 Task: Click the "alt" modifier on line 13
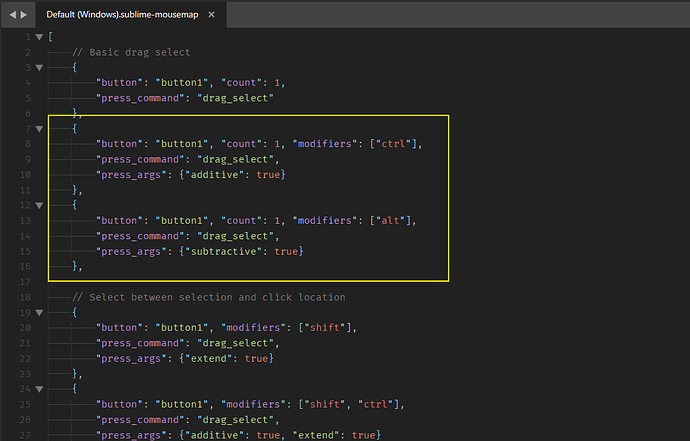(x=390, y=220)
